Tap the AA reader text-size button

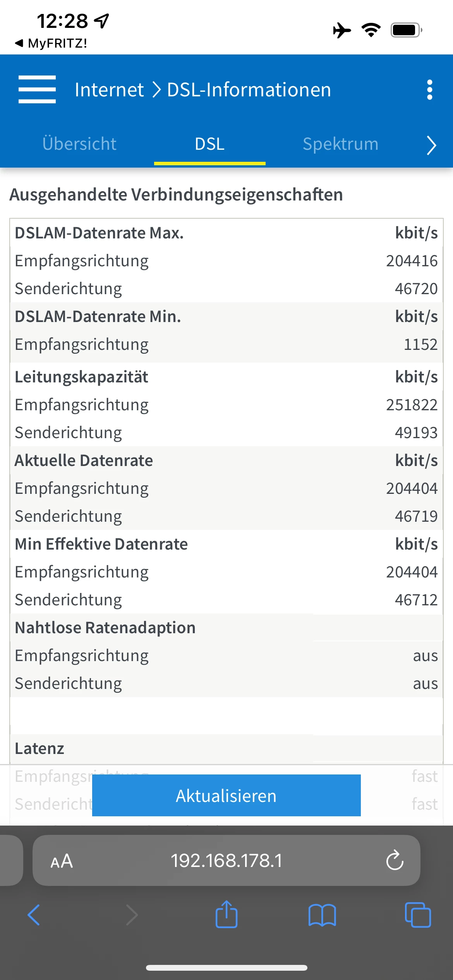[62, 861]
